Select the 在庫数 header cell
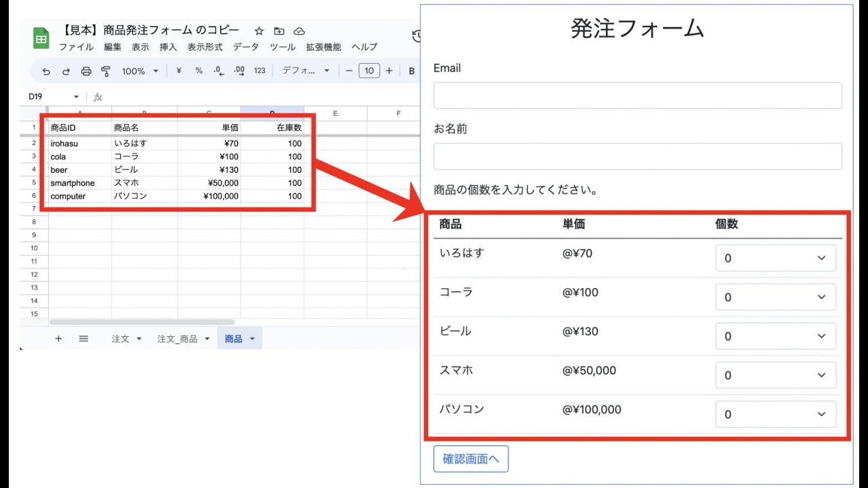The height and width of the screenshot is (488, 868). (272, 127)
